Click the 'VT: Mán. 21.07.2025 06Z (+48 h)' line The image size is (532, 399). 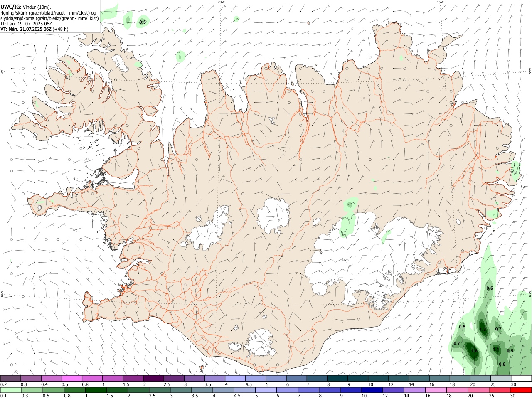[x=34, y=29]
